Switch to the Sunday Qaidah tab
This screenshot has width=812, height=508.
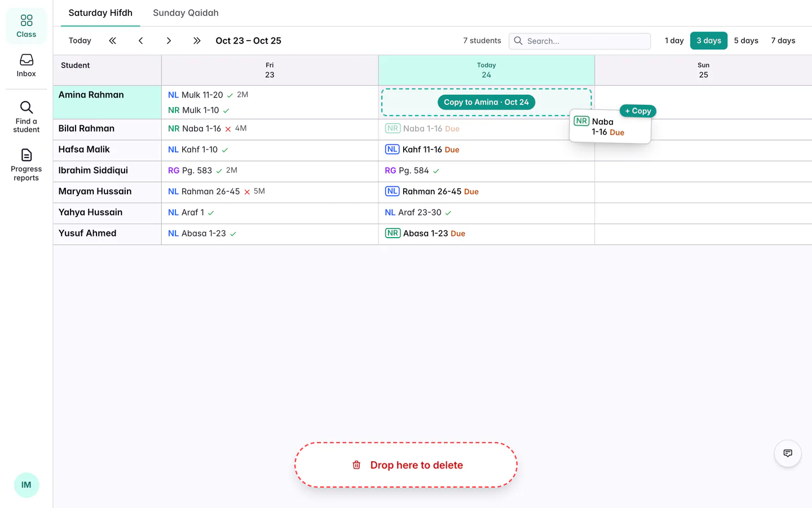(x=186, y=13)
